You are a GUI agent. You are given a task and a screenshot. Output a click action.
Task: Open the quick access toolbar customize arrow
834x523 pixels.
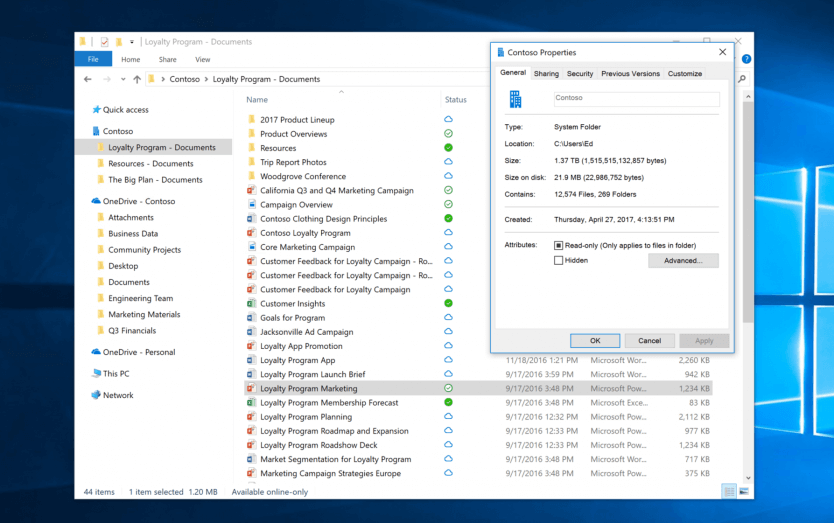(x=132, y=41)
